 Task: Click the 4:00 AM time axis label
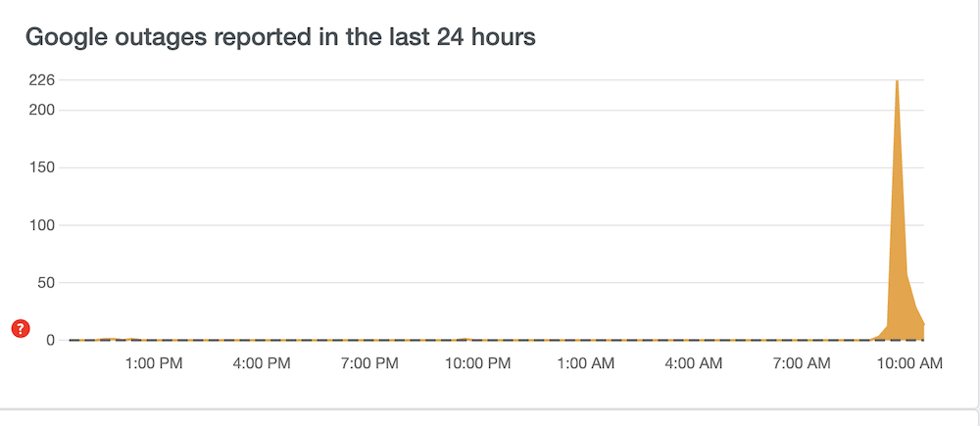pyautogui.click(x=694, y=363)
